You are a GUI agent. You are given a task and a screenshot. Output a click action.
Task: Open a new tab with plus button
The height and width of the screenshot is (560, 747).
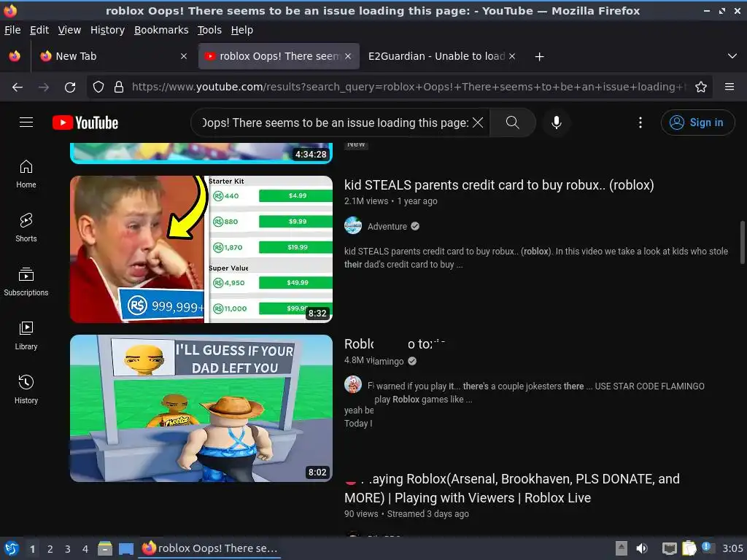tap(539, 57)
